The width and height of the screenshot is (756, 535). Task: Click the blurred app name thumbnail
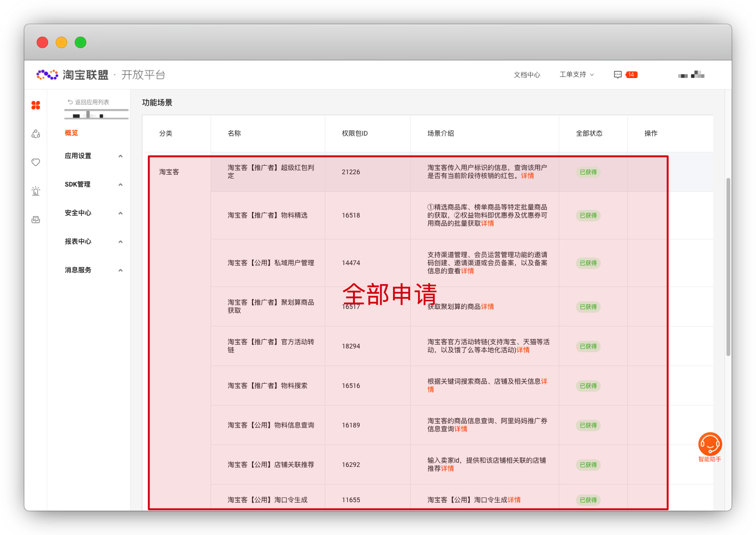pos(96,114)
